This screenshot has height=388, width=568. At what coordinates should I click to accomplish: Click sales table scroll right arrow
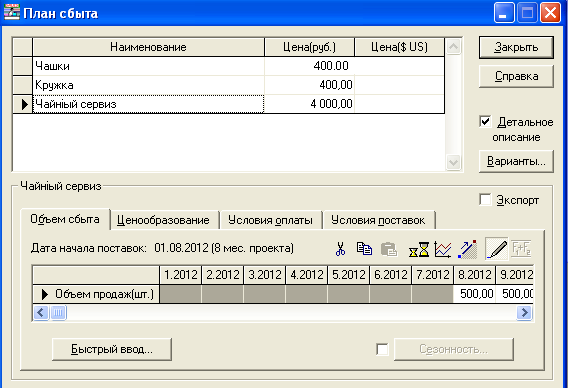524,312
